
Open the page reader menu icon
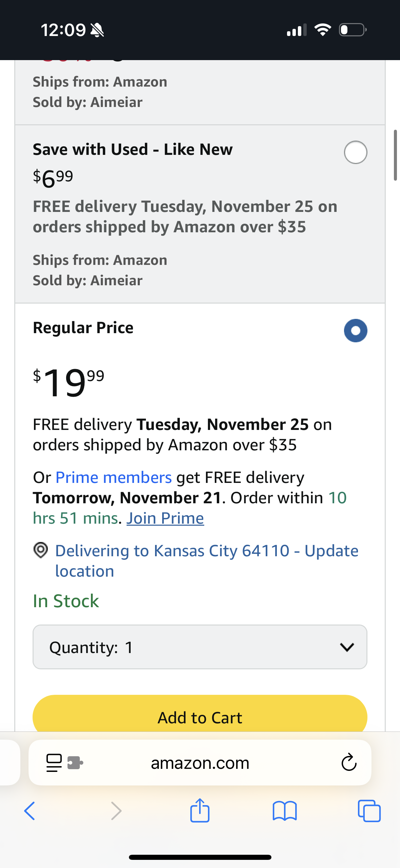pyautogui.click(x=54, y=763)
